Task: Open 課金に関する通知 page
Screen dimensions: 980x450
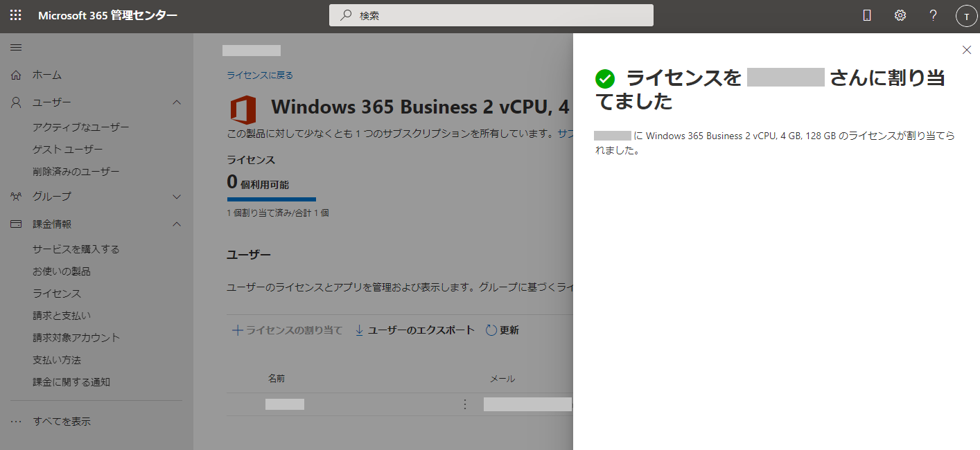Action: (71, 382)
